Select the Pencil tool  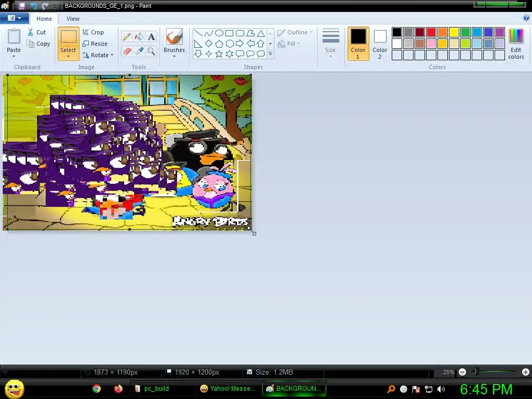[x=127, y=37]
